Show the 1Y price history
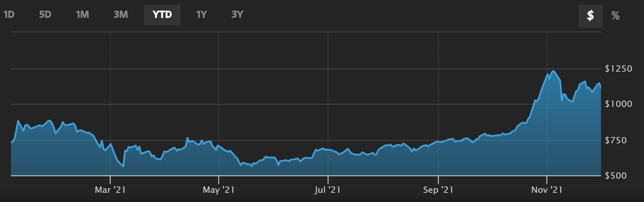Viewport: 644px width, 202px height. click(201, 15)
